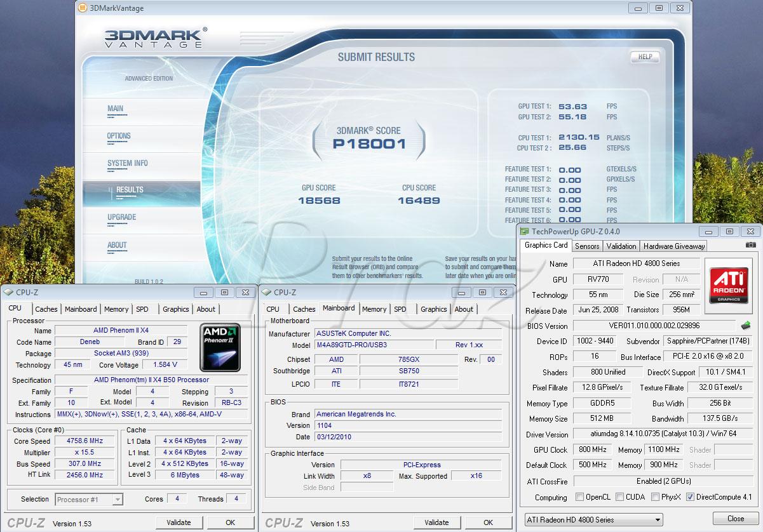Click the CPU SCORE value 16489
Image resolution: width=763 pixels, height=532 pixels.
(419, 201)
